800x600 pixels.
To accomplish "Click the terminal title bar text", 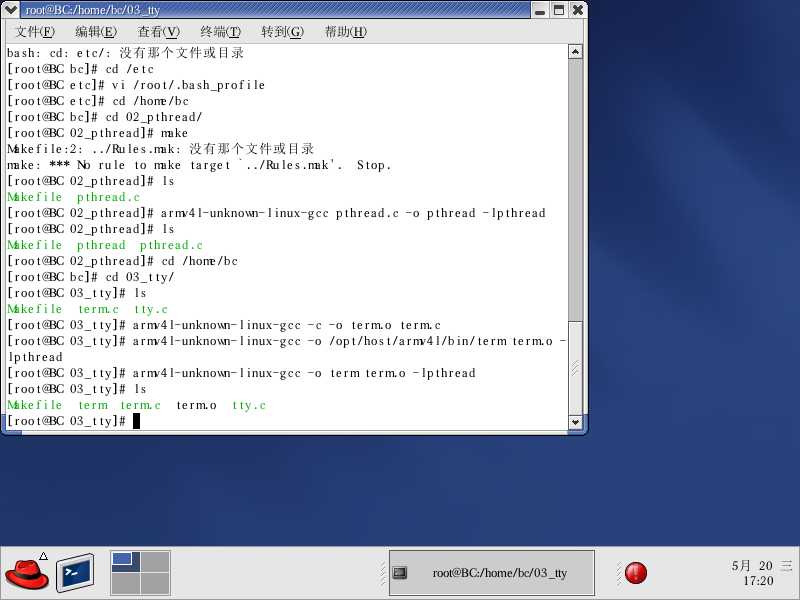I will pos(92,10).
